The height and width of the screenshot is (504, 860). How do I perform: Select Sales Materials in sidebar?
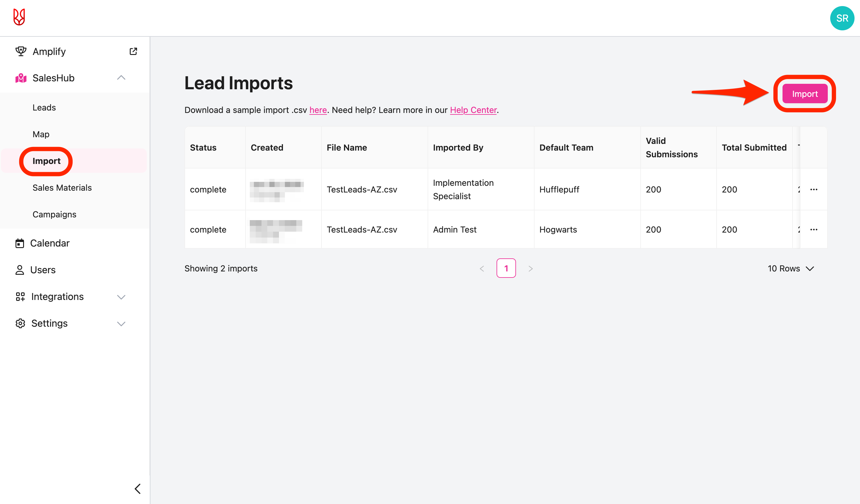62,188
